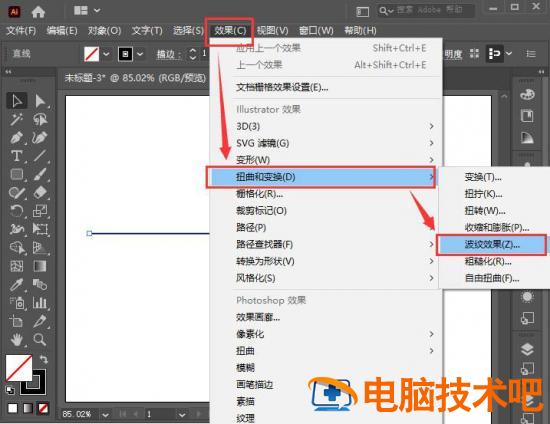Select the Rectangle tool
This screenshot has height=424, width=550.
(x=16, y=174)
